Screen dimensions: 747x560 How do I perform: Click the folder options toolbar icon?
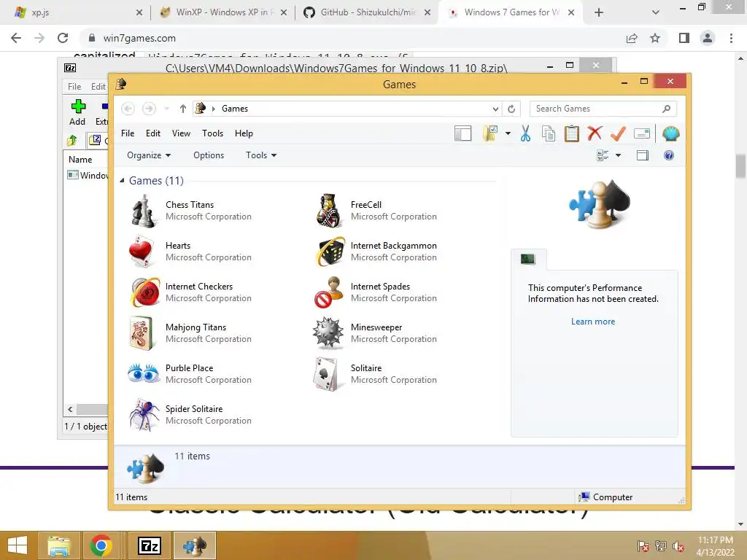489,134
